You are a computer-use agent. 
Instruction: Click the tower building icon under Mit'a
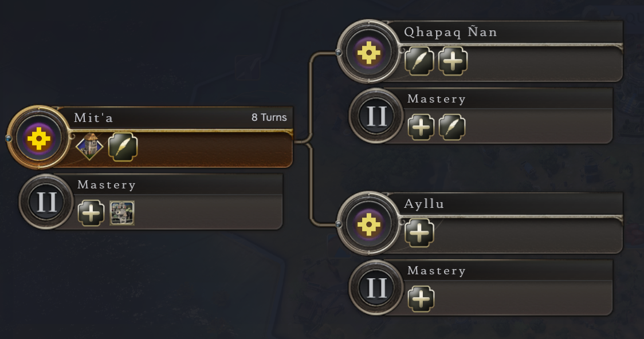[x=90, y=147]
